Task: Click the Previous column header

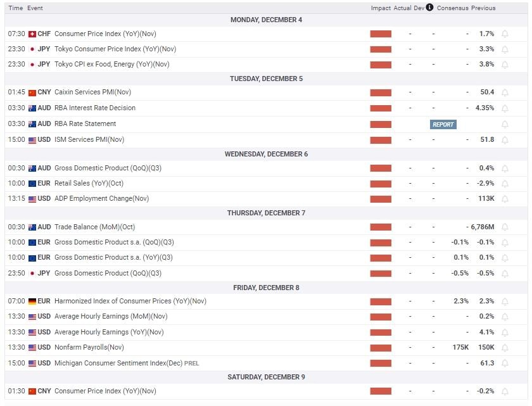Action: 483,8
